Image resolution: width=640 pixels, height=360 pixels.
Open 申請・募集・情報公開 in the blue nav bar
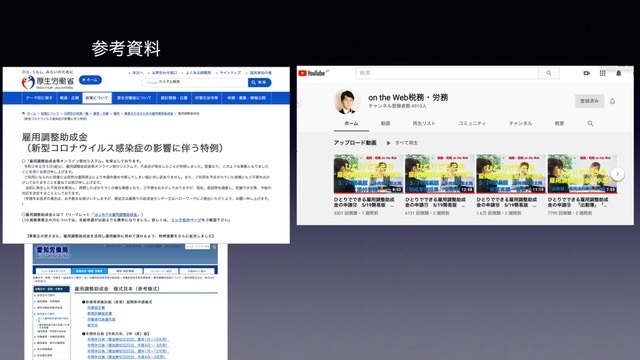(x=247, y=98)
